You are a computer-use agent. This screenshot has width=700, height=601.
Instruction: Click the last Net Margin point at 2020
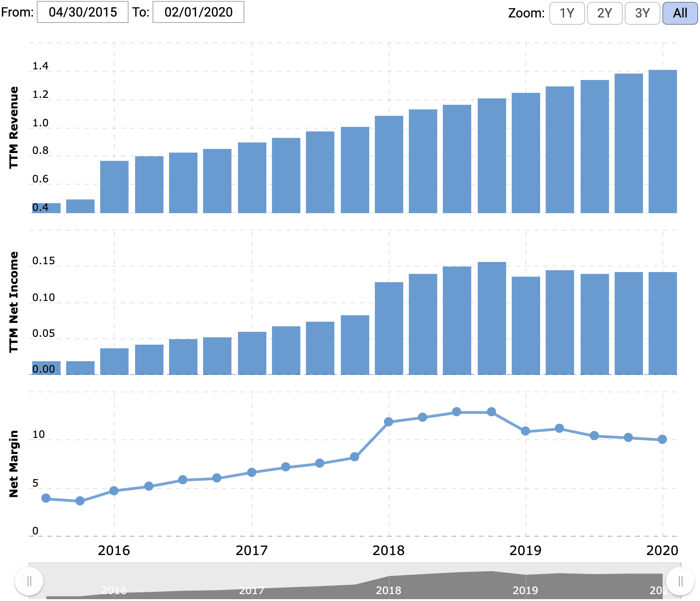(x=662, y=439)
